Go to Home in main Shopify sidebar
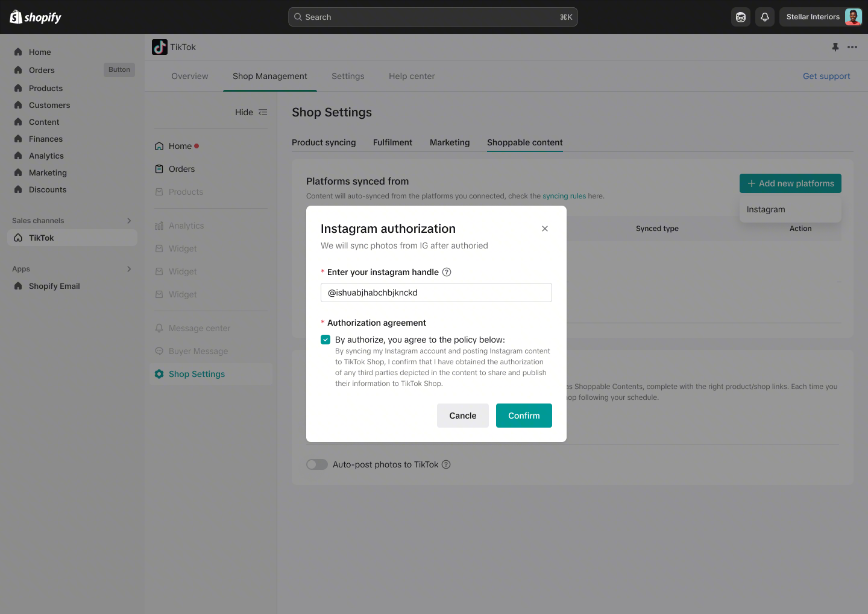 [x=40, y=52]
